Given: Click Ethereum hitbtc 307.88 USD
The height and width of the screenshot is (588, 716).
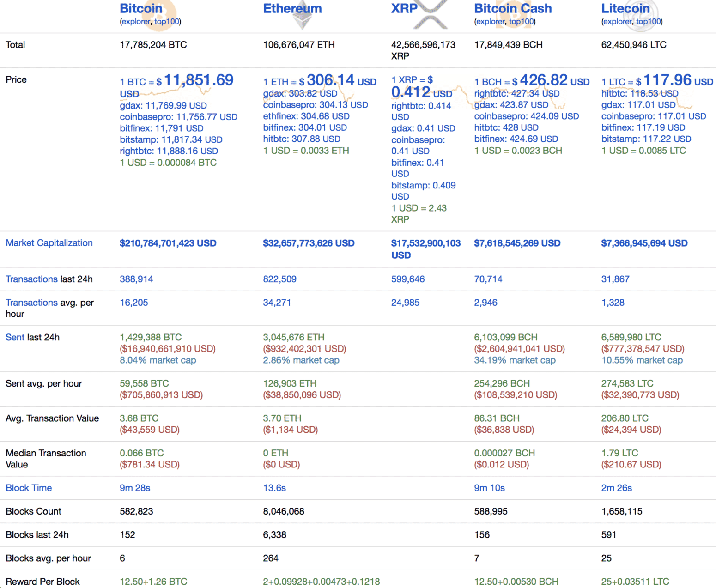Looking at the screenshot, I should click(x=302, y=139).
